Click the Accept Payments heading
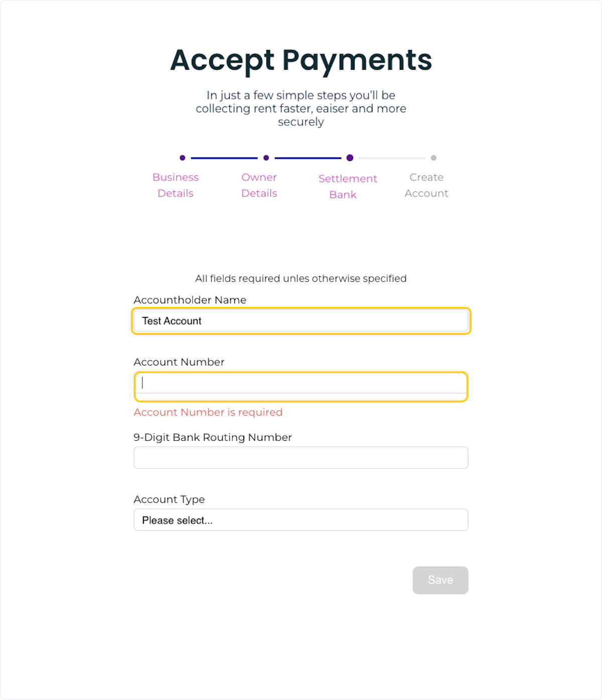This screenshot has height=700, width=602. click(301, 60)
